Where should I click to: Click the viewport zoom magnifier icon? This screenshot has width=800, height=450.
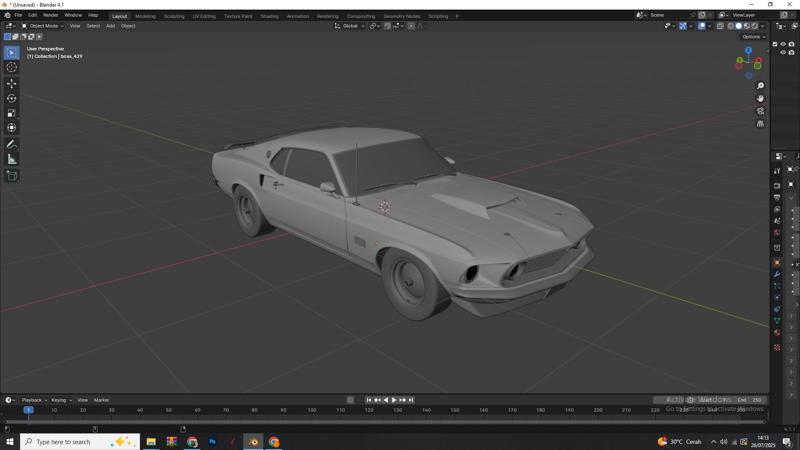pos(760,86)
